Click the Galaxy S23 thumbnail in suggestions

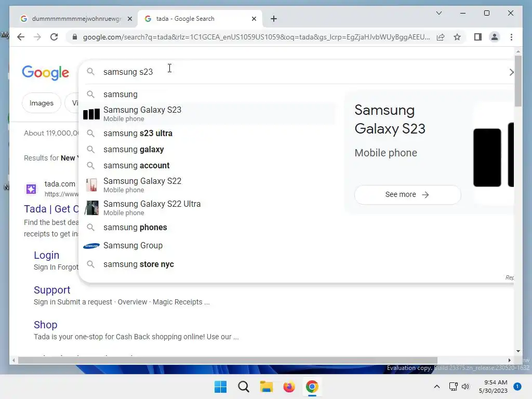[x=91, y=114]
